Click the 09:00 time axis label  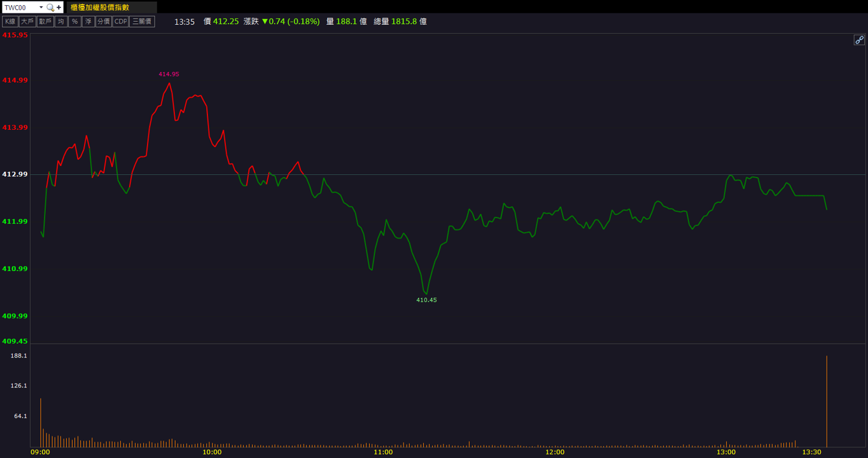pos(40,452)
